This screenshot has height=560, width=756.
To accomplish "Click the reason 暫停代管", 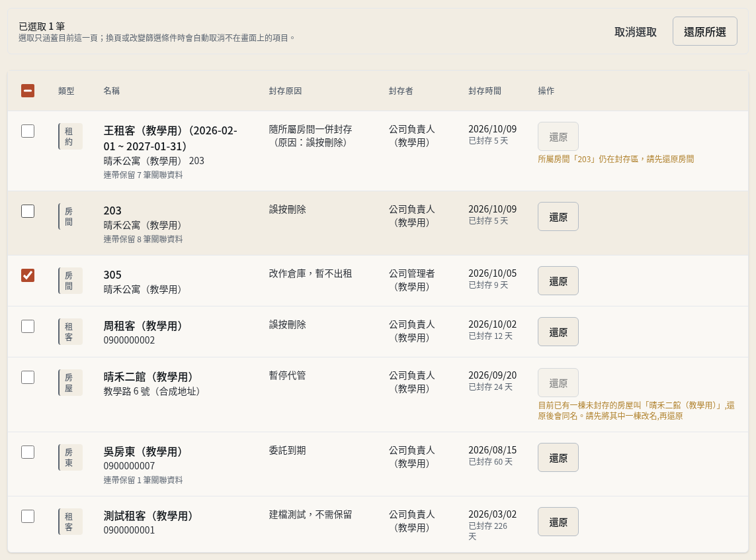I will (x=287, y=376).
